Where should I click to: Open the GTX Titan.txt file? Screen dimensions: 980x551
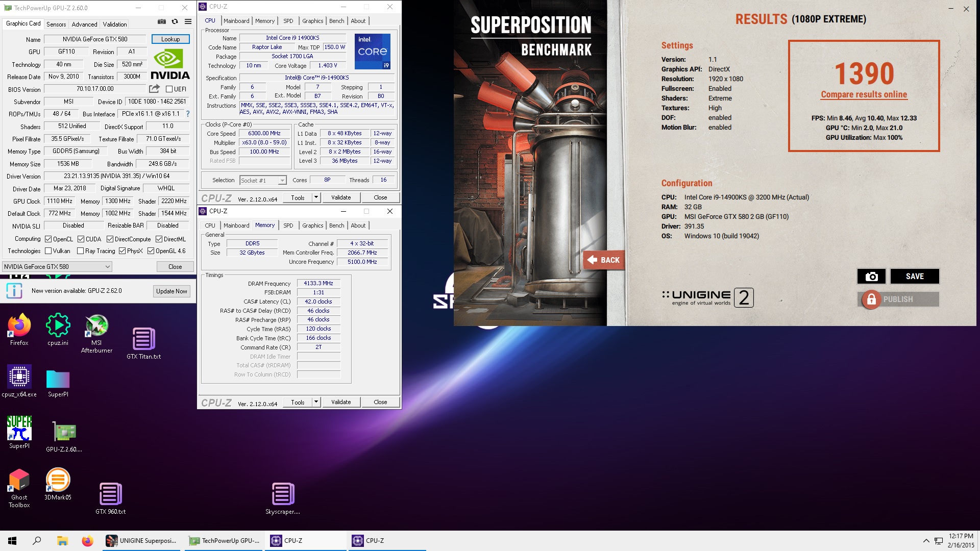144,343
